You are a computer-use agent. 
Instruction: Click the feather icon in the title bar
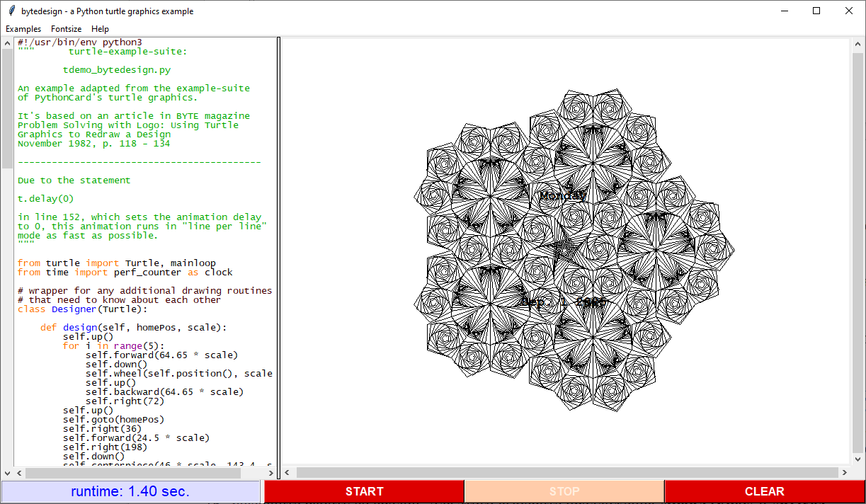pos(11,11)
